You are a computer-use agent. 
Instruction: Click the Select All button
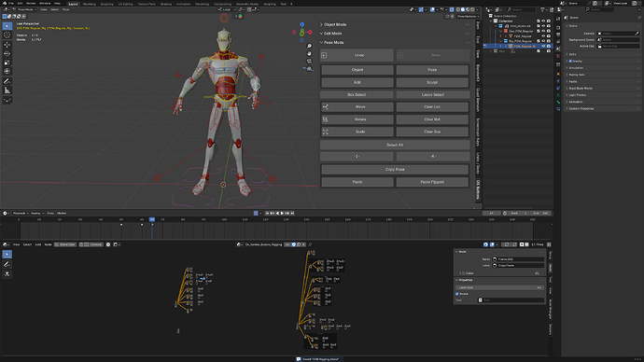tap(395, 145)
